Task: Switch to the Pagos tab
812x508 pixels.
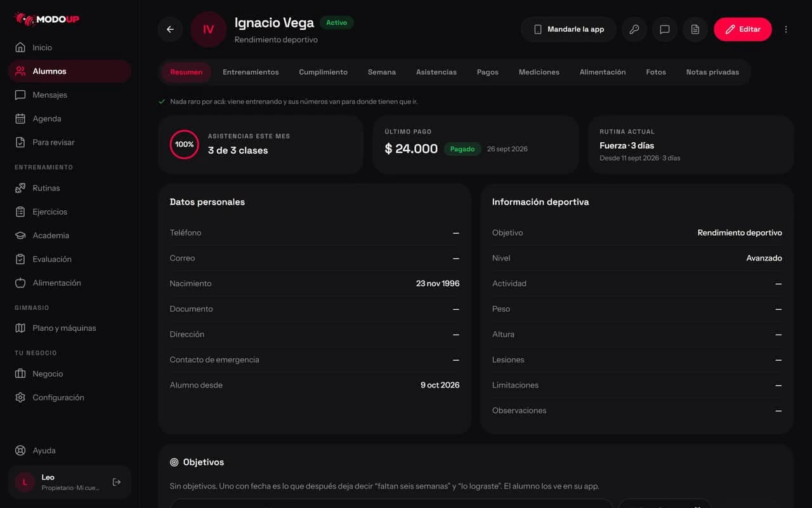Action: click(x=487, y=72)
